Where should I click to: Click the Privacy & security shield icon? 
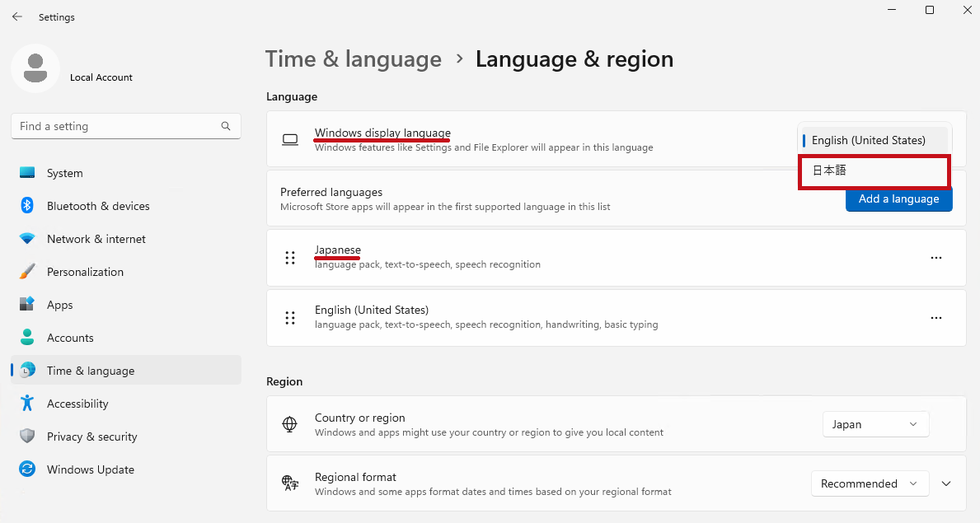pos(27,437)
